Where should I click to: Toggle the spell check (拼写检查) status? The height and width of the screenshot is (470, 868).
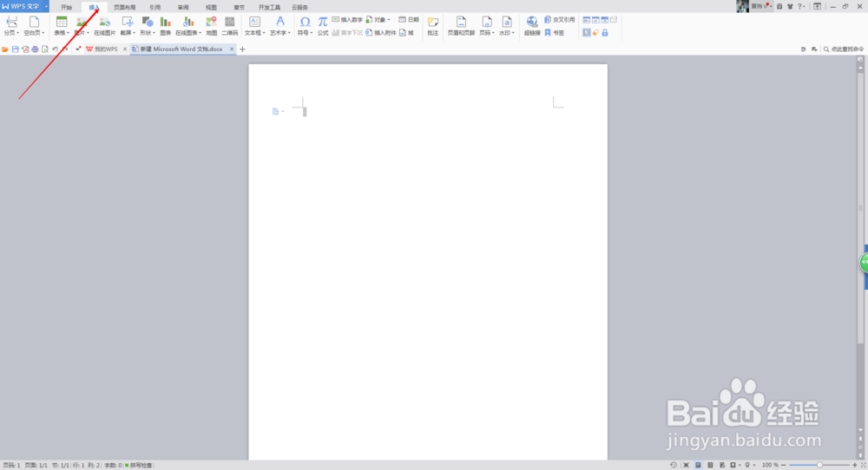138,466
